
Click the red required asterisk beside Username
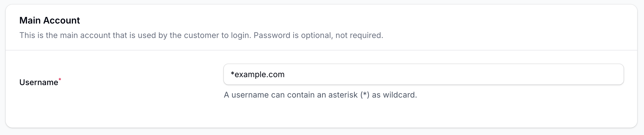(60, 80)
